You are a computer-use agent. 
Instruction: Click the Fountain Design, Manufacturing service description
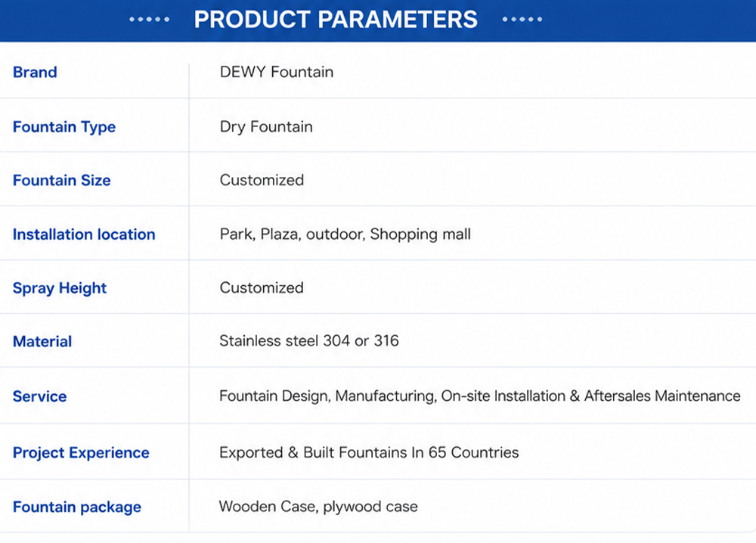coord(480,396)
